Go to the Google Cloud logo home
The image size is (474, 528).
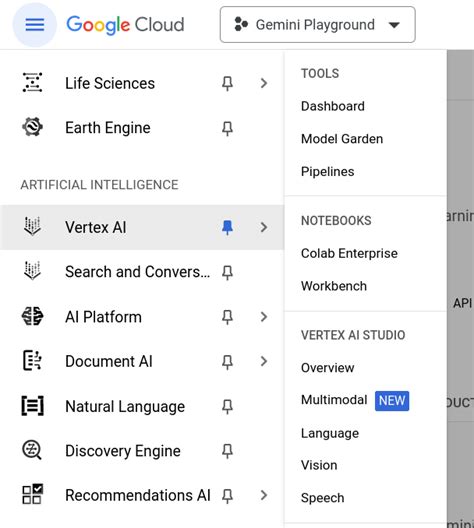(x=125, y=25)
